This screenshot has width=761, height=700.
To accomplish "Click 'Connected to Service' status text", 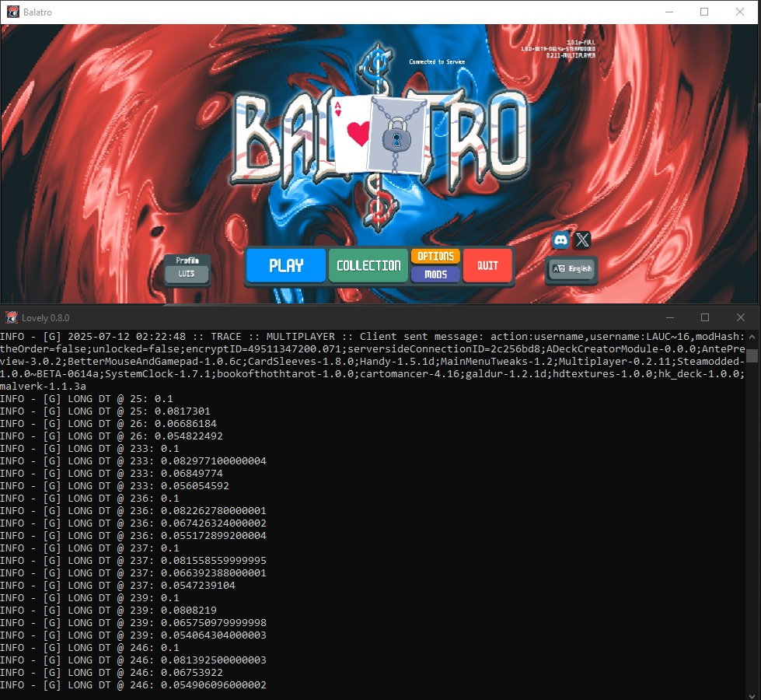I will (437, 61).
